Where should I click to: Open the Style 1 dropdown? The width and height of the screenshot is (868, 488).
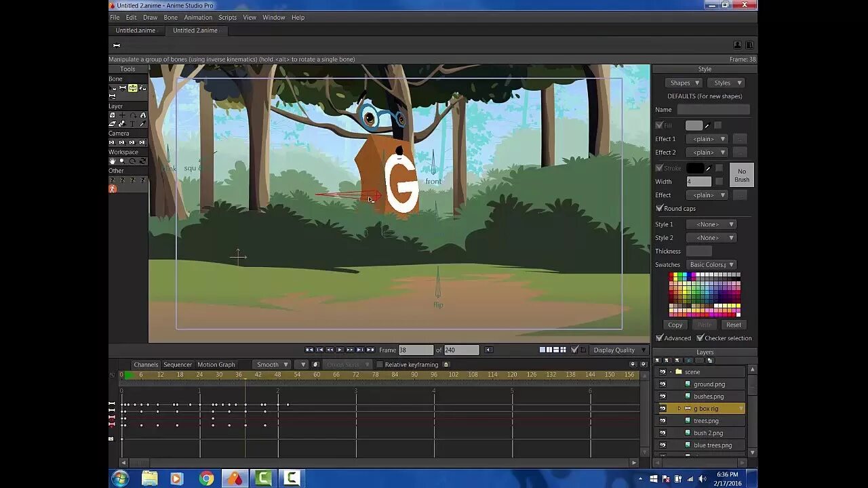710,224
